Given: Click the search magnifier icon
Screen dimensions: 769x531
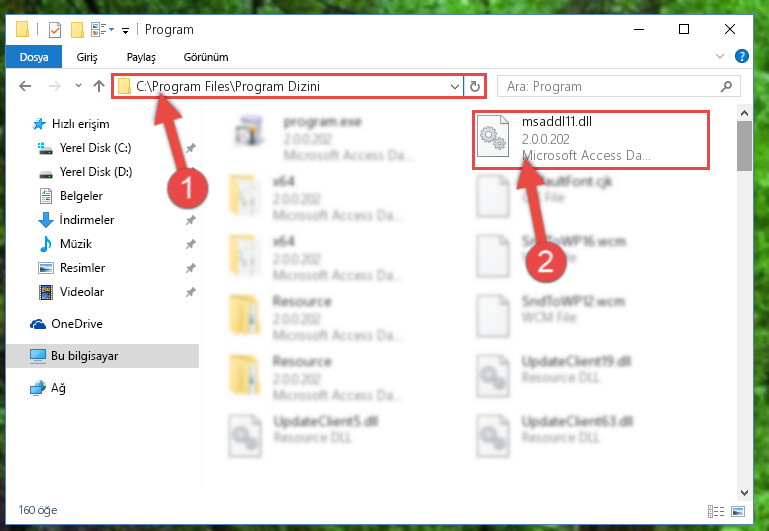Looking at the screenshot, I should coord(726,86).
